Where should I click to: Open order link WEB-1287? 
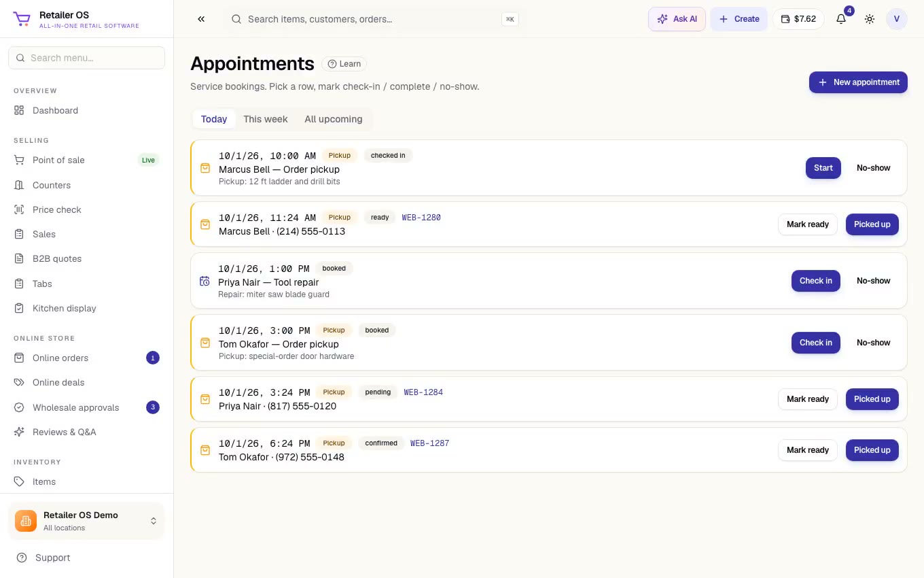429,443
